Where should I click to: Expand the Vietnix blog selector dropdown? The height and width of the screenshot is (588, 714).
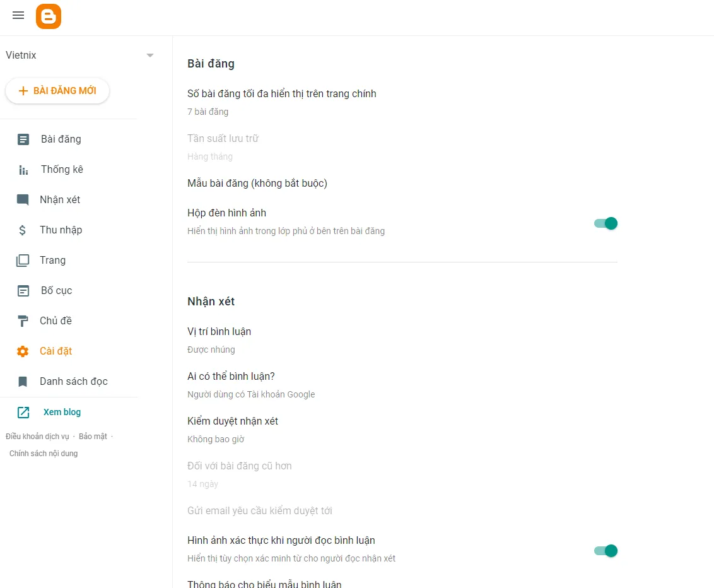click(150, 56)
